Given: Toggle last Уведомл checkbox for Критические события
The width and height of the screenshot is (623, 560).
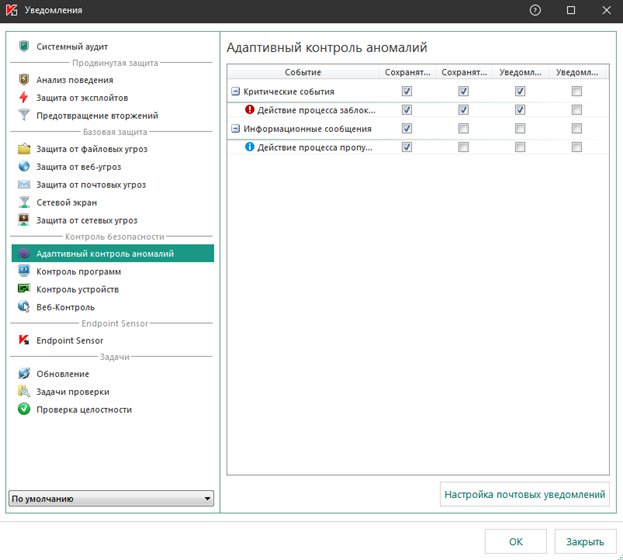Looking at the screenshot, I should point(577,91).
